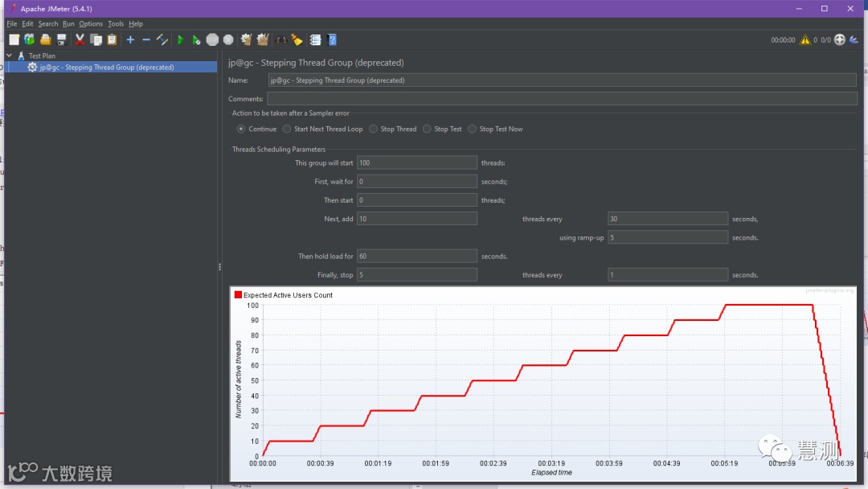This screenshot has height=489, width=868.
Task: Click the 00:00:00 elapsed timer in toolbar
Action: coord(783,40)
